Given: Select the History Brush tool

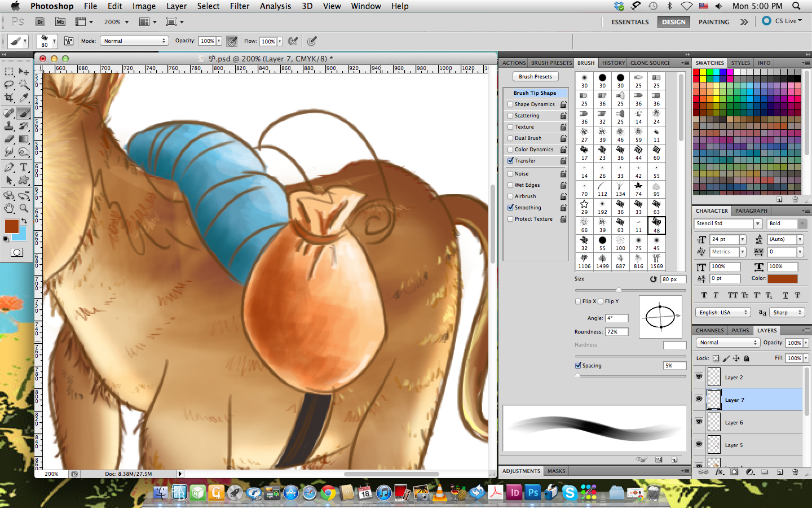Looking at the screenshot, I should click(24, 126).
